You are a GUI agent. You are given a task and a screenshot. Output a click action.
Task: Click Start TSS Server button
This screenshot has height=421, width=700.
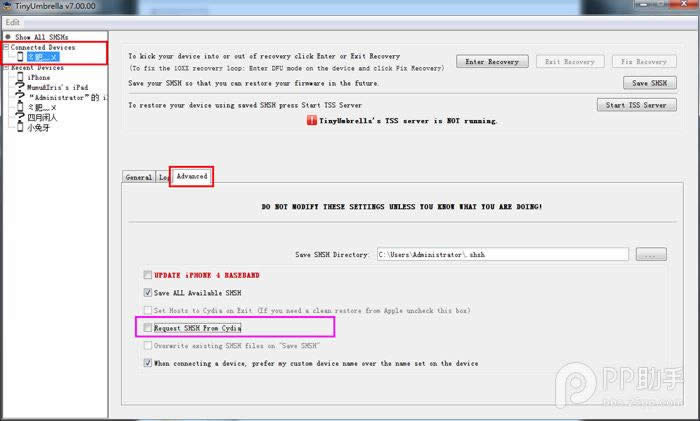(636, 105)
